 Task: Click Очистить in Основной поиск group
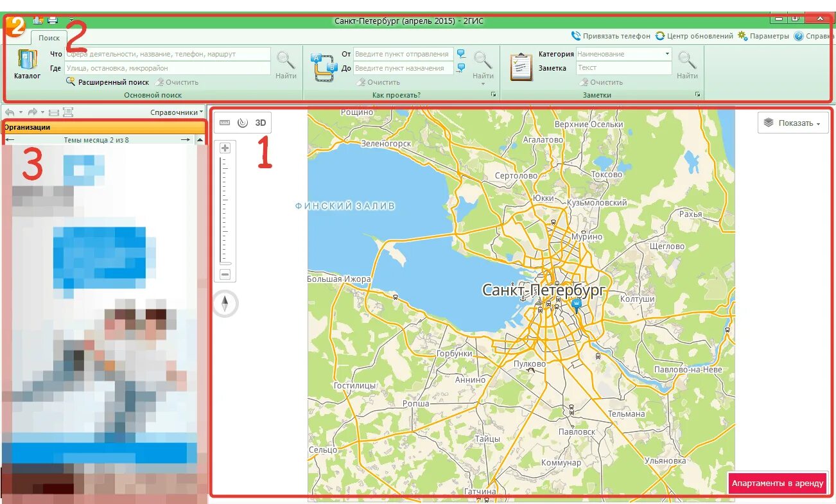point(177,82)
